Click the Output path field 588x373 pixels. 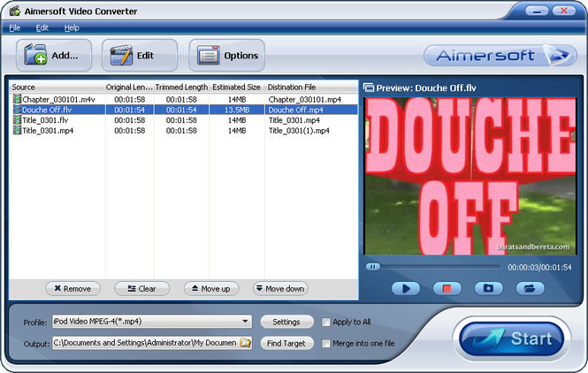(146, 343)
